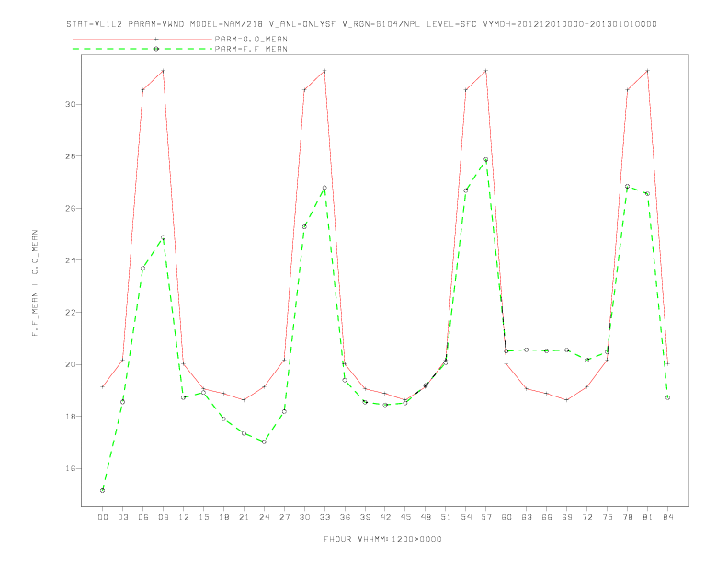Click the red data point at hour 06
The image size is (728, 563).
click(x=143, y=89)
